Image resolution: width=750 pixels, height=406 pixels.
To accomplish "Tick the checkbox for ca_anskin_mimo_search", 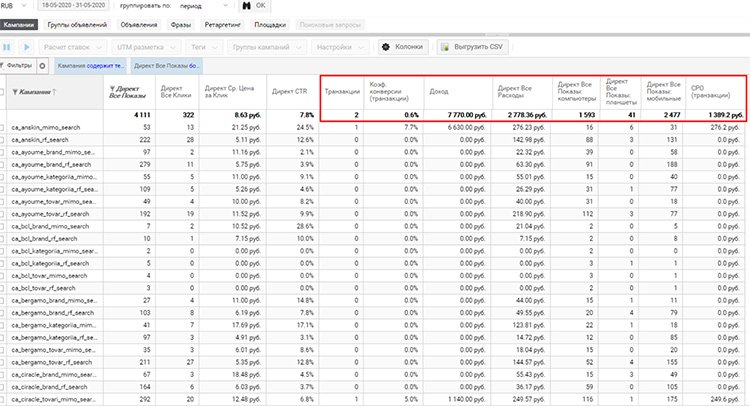I will pyautogui.click(x=2, y=128).
